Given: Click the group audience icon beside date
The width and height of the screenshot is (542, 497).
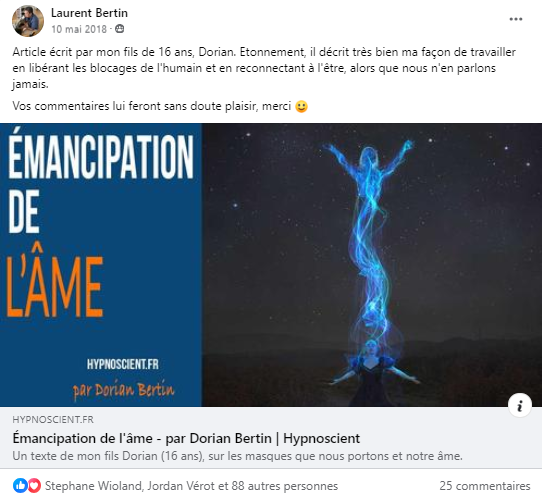Looking at the screenshot, I should pyautogui.click(x=119, y=29).
